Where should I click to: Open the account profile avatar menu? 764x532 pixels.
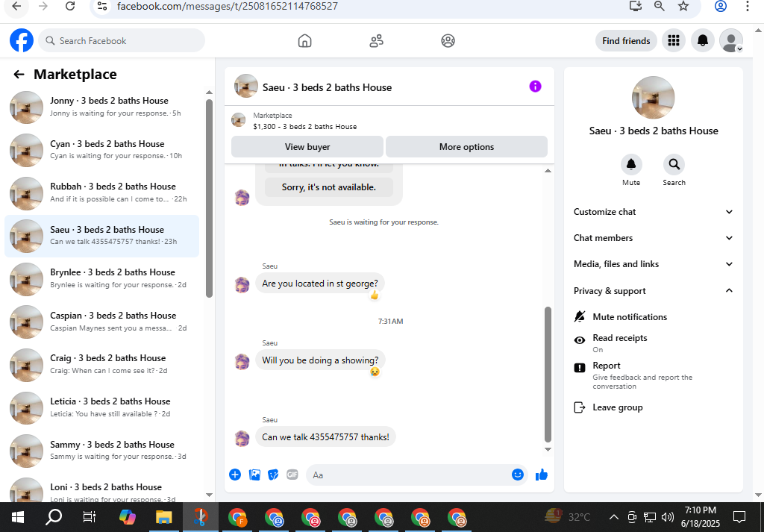click(x=731, y=40)
